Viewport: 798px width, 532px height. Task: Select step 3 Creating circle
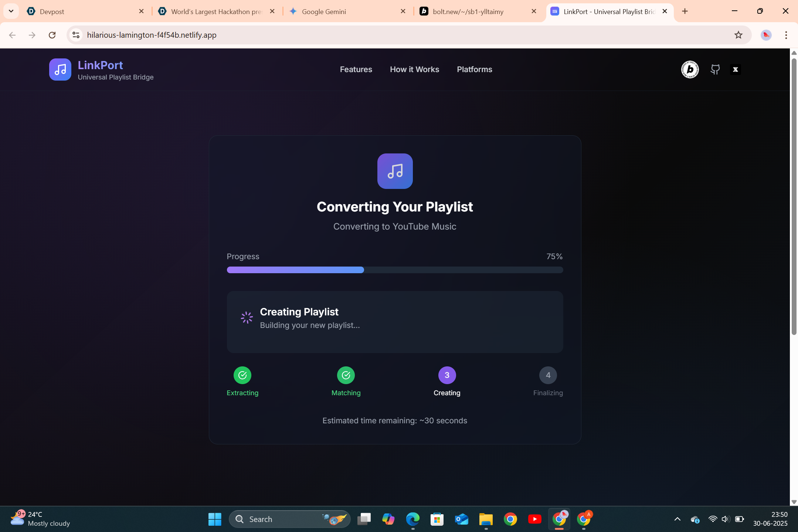447,375
